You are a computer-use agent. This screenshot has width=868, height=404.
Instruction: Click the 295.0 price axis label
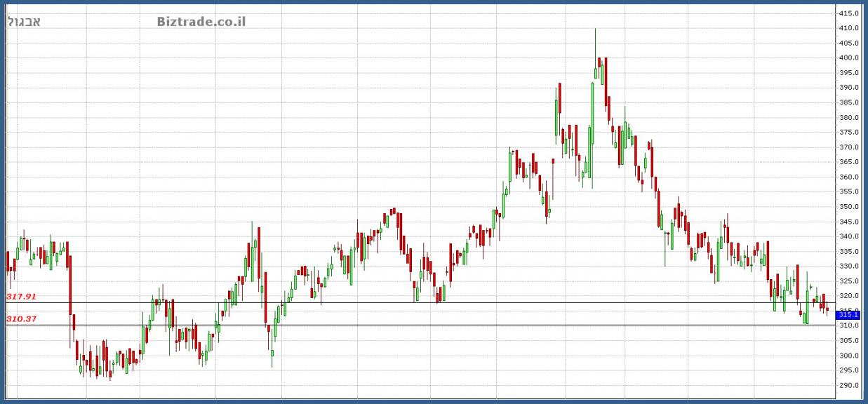click(x=849, y=370)
